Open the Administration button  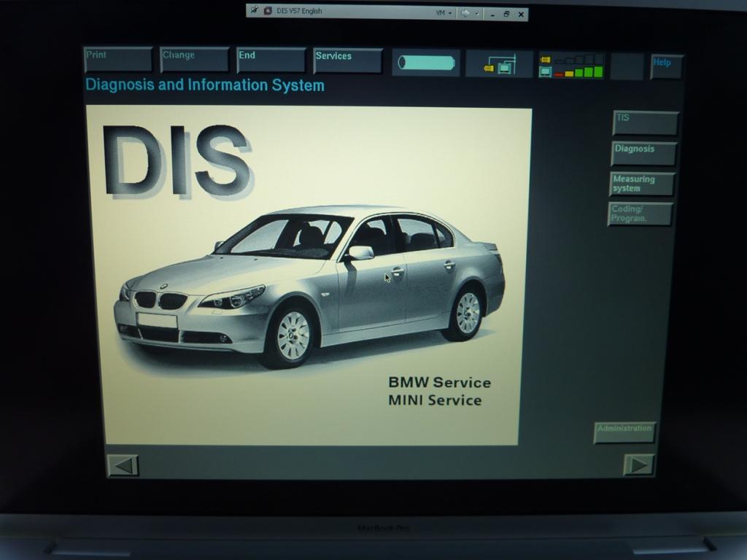point(624,432)
